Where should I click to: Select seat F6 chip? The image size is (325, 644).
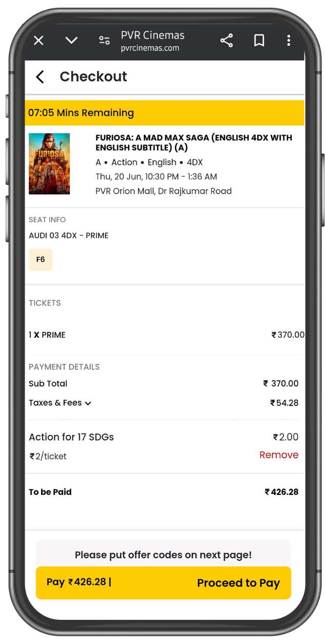click(x=41, y=260)
